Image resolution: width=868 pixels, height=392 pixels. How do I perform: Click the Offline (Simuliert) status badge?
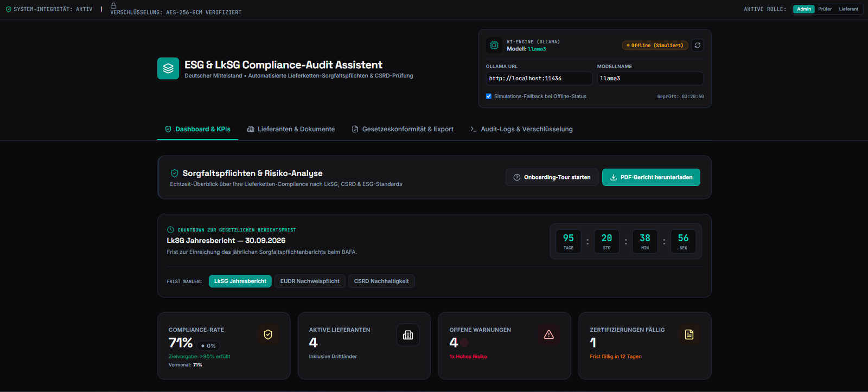(655, 45)
